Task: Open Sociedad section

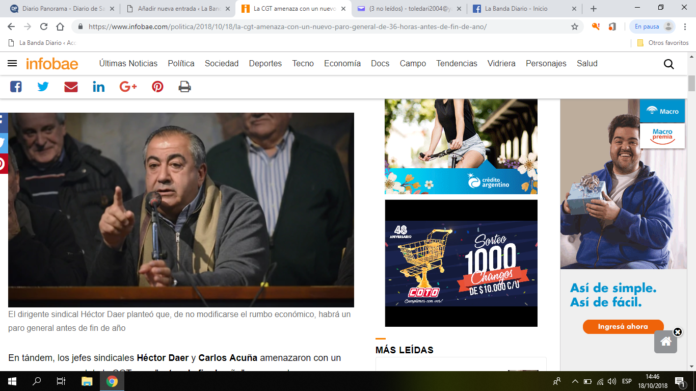Action: [221, 63]
